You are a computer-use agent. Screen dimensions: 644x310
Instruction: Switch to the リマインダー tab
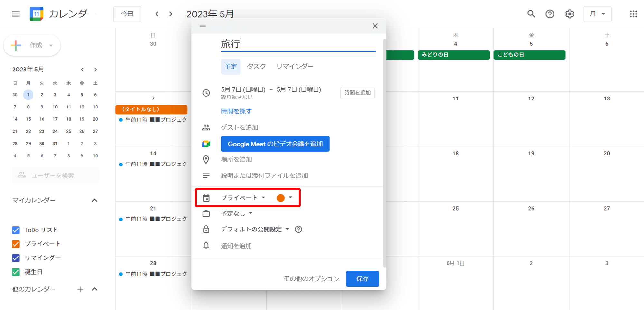pos(295,66)
